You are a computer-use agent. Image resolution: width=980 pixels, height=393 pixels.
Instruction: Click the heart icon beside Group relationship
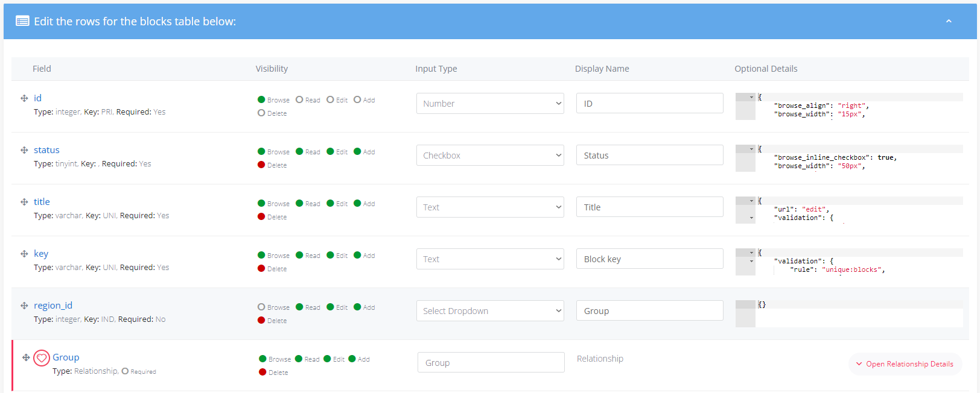(42, 358)
